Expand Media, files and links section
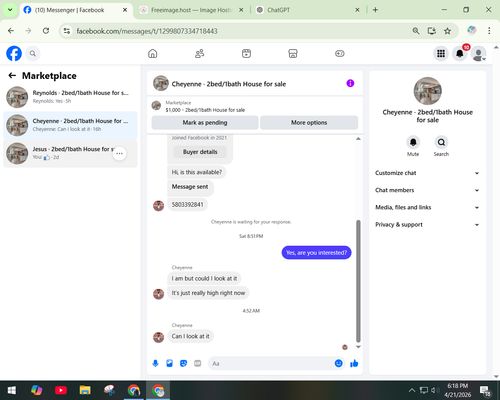Screen dimensions: 500x400 point(427,207)
